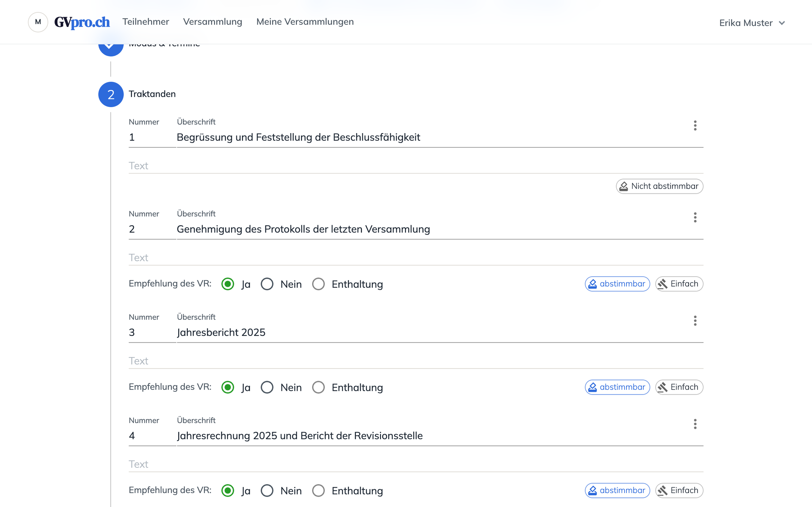Edit heading 'Begrüssung und Feststellung der Beschlussfähigkeit'

pos(440,137)
